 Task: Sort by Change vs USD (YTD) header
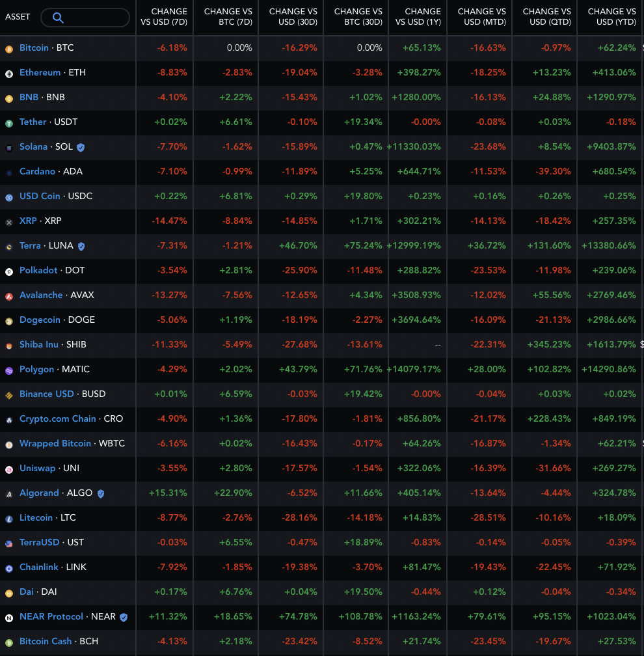tap(611, 17)
